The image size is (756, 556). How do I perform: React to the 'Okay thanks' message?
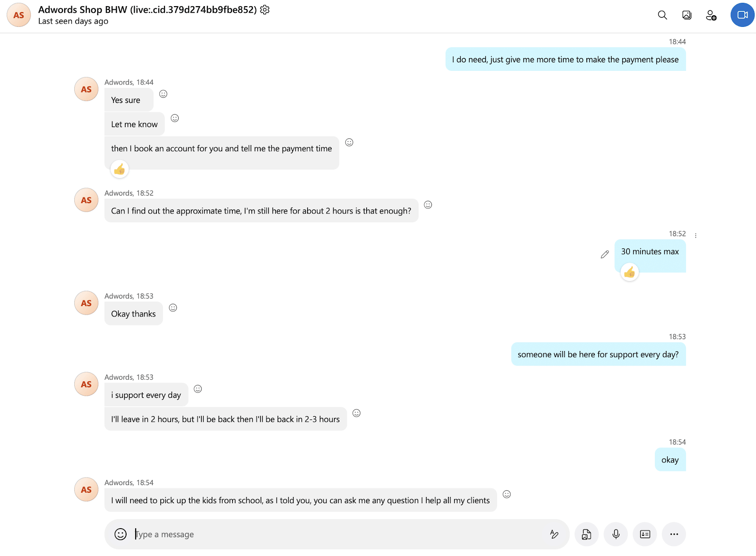173,308
